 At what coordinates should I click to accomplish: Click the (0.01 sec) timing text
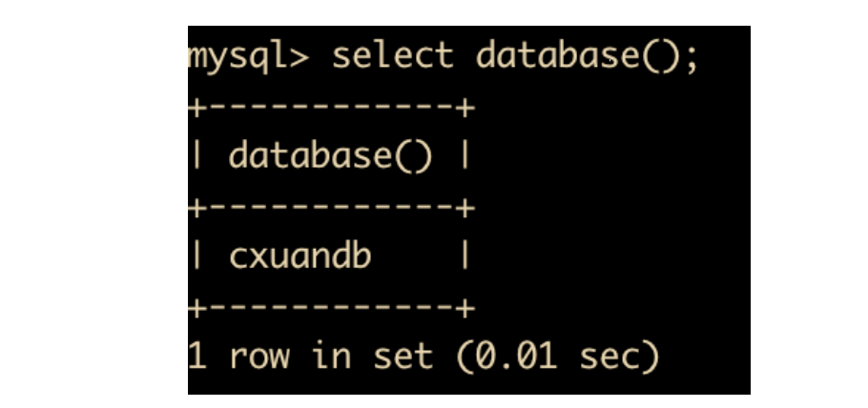pyautogui.click(x=558, y=357)
